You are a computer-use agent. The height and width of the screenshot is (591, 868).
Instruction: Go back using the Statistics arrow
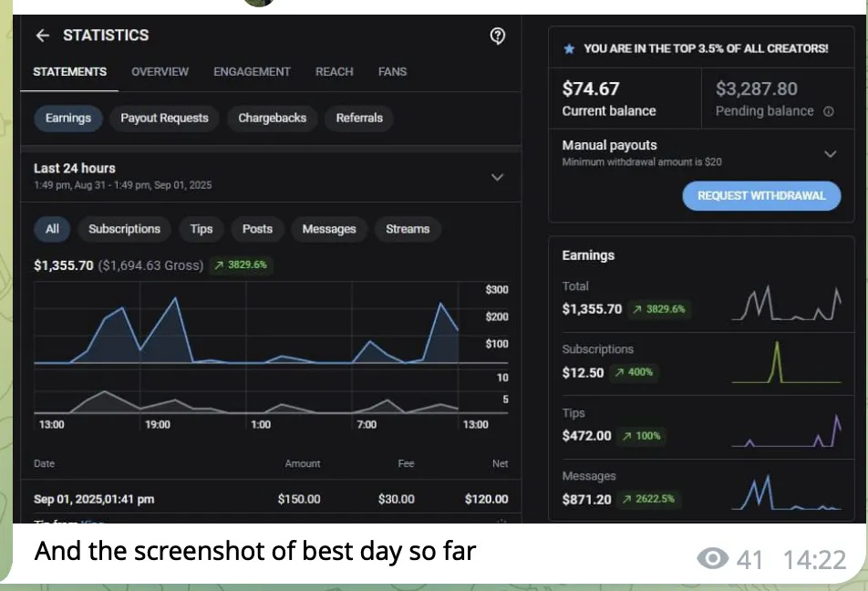pyautogui.click(x=43, y=36)
